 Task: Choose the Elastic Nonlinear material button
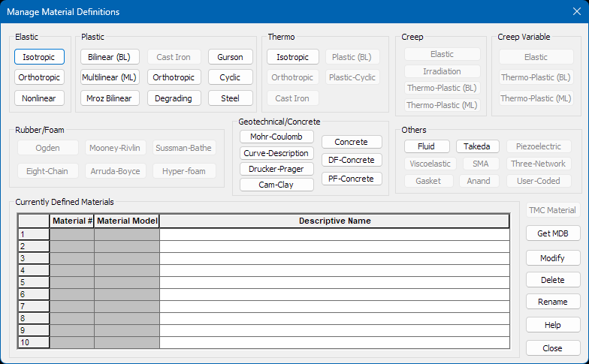click(x=39, y=98)
